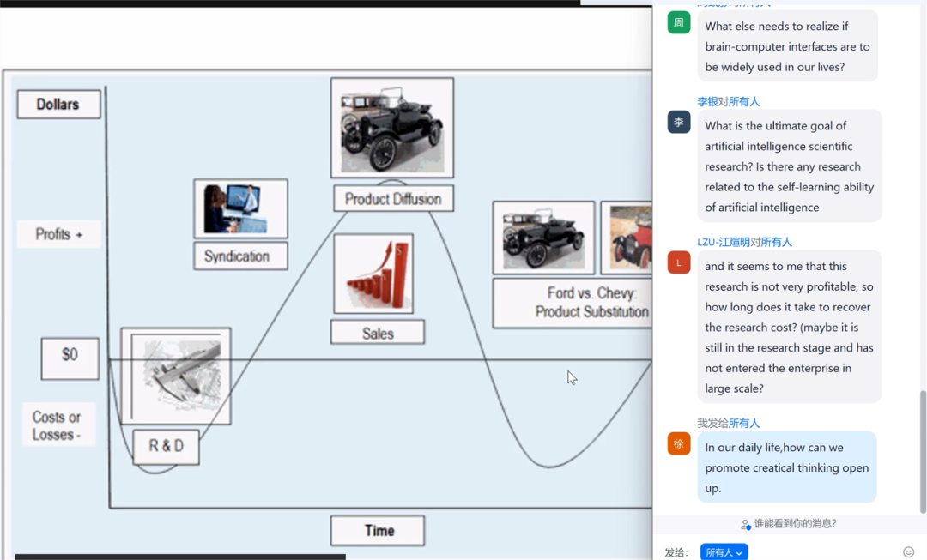Click the Syndication image on slide
The width and height of the screenshot is (927, 560).
pyautogui.click(x=240, y=209)
